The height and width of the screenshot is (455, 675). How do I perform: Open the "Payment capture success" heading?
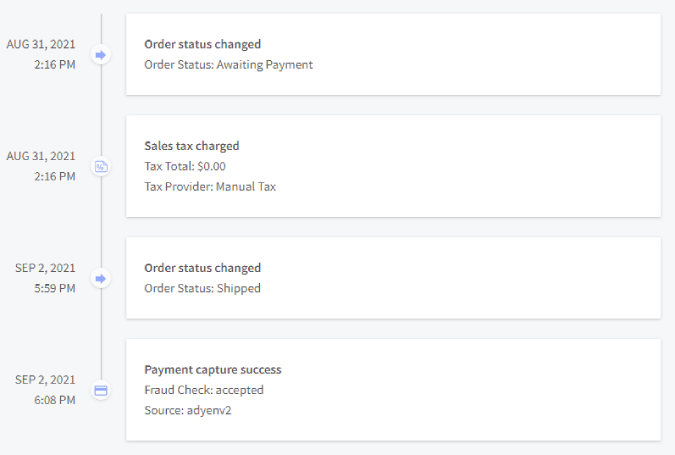point(212,370)
